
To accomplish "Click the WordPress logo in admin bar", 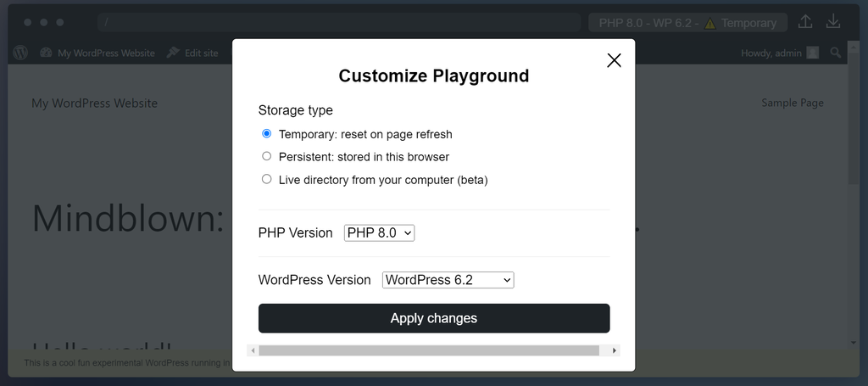I will click(x=21, y=53).
